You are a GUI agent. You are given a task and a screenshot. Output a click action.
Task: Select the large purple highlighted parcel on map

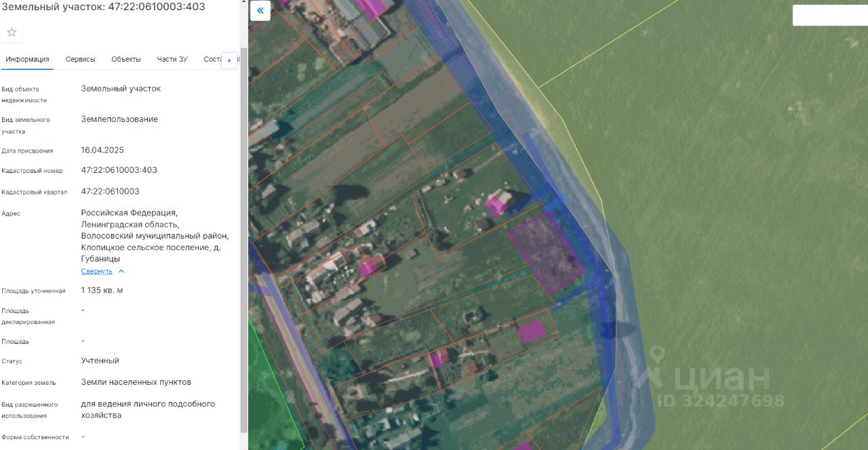click(x=546, y=252)
